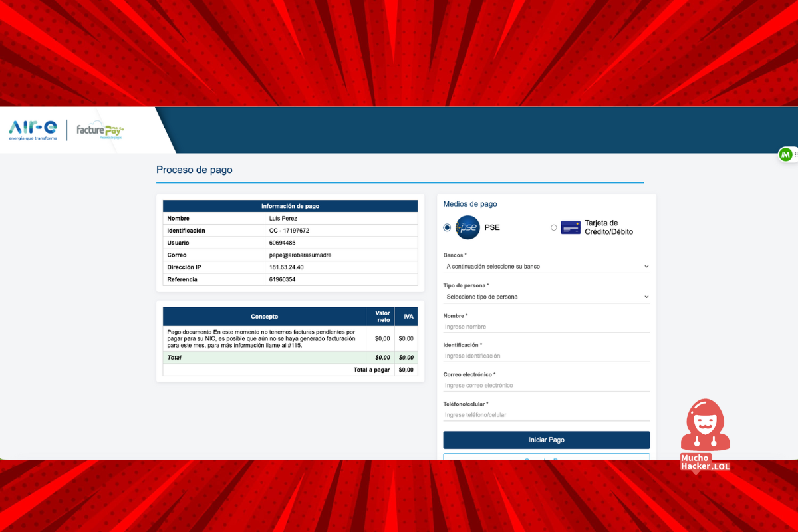
Task: Click the "Proceso de pago" heading
Action: (194, 170)
